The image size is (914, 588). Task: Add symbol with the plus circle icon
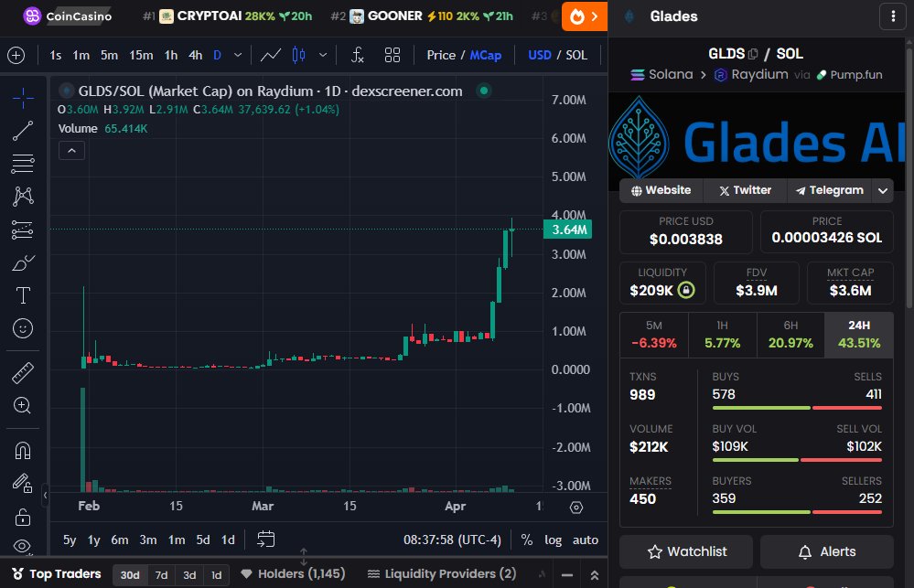[x=16, y=56]
